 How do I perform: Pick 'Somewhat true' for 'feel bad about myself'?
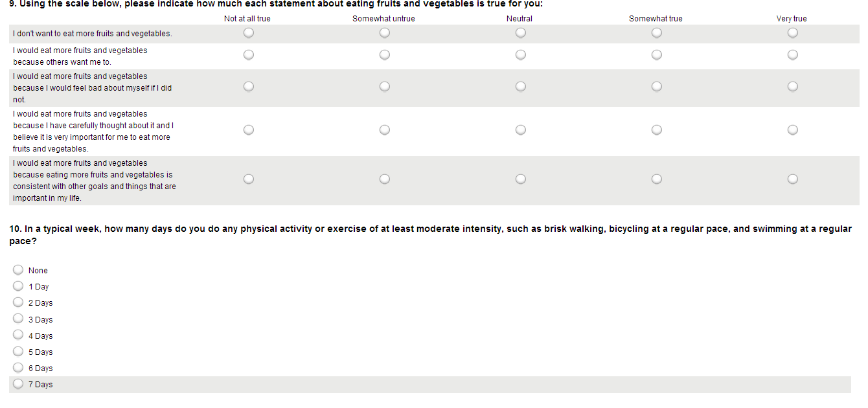click(x=656, y=86)
